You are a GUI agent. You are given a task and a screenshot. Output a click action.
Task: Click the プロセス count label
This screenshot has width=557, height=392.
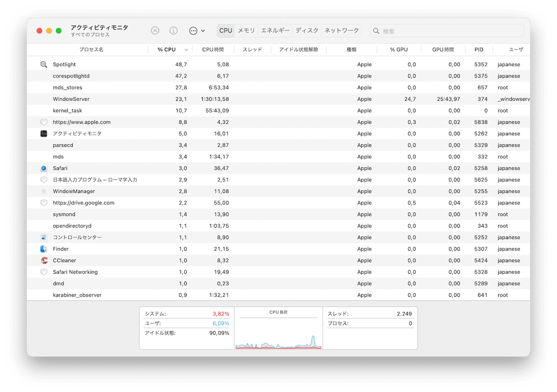coord(338,323)
